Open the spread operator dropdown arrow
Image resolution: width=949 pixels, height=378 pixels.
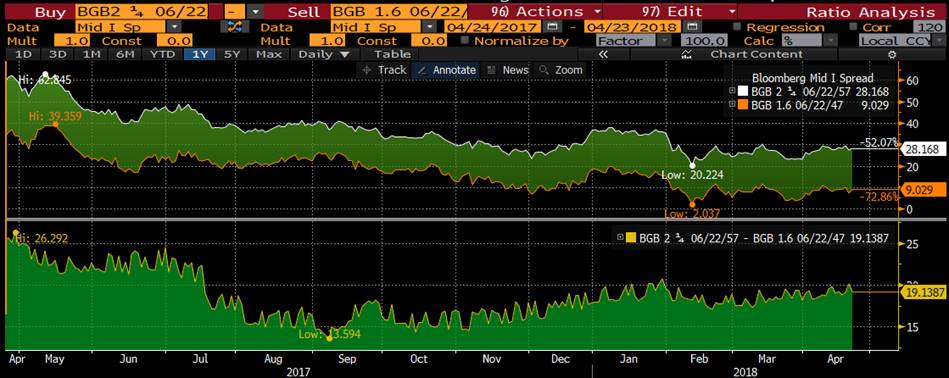point(256,12)
